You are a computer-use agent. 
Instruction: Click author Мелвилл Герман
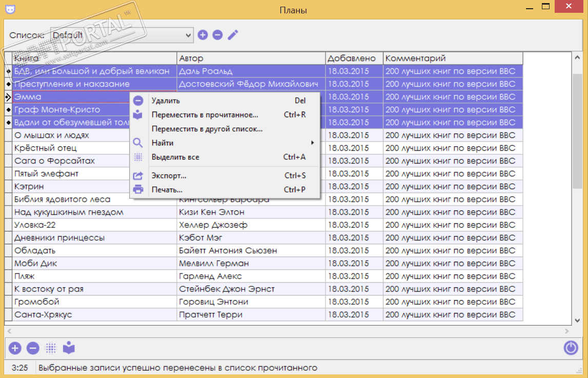click(x=251, y=263)
